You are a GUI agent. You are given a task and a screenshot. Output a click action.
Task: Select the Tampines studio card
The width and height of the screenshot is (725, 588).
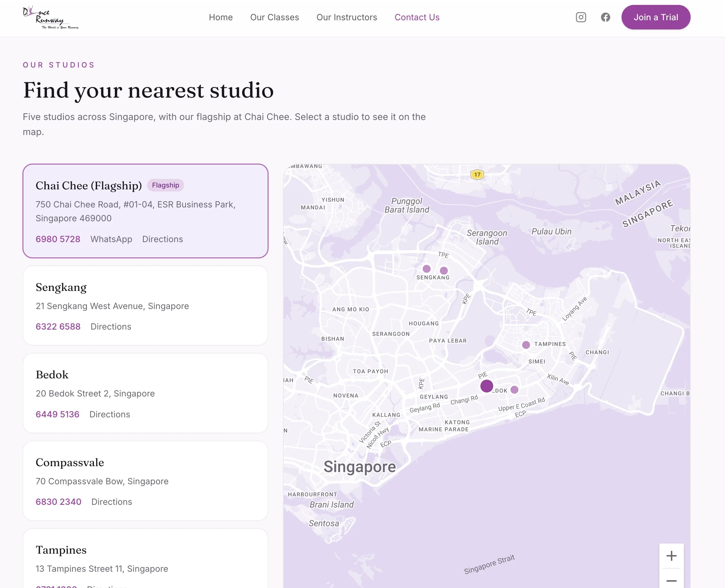(x=145, y=558)
